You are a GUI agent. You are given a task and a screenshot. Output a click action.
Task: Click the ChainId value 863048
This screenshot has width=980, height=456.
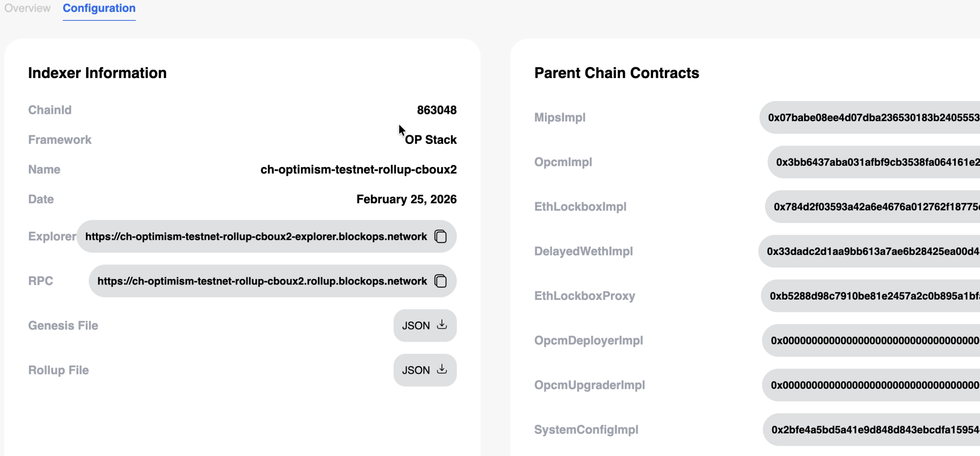pyautogui.click(x=437, y=110)
